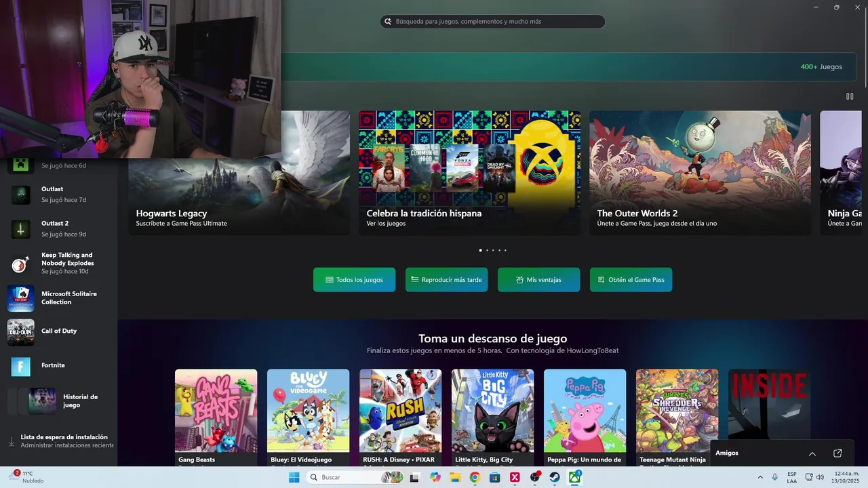This screenshot has width=868, height=488.
Task: Open Minecraft icon in the sidebar
Action: [20, 165]
